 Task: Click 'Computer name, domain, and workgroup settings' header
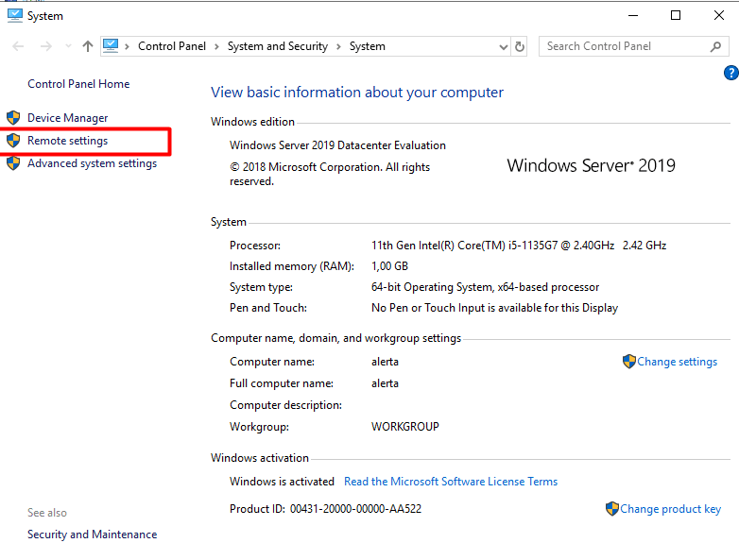pos(335,338)
